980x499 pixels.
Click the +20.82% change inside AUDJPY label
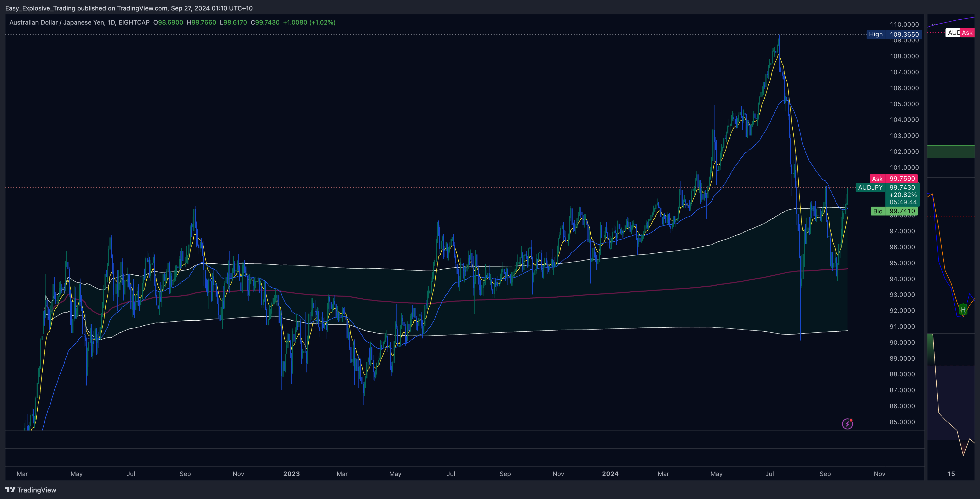pos(903,195)
